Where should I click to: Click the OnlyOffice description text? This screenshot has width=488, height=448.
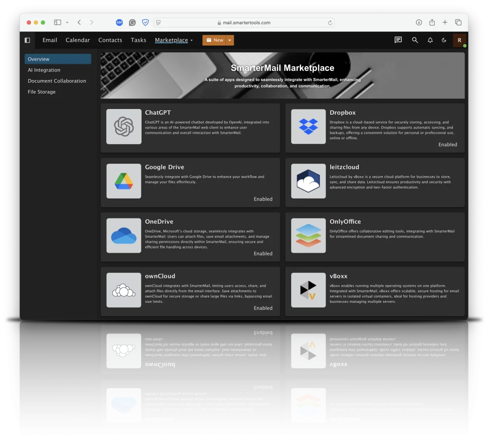pos(392,234)
